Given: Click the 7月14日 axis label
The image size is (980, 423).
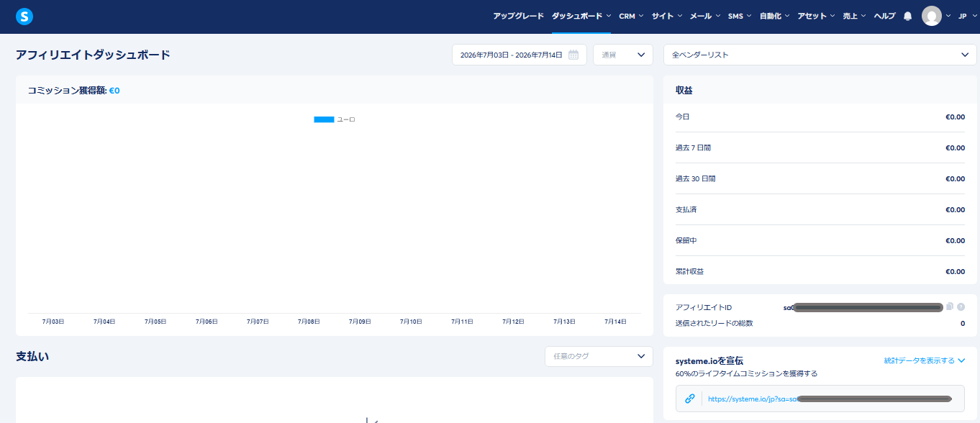Looking at the screenshot, I should [x=616, y=322].
